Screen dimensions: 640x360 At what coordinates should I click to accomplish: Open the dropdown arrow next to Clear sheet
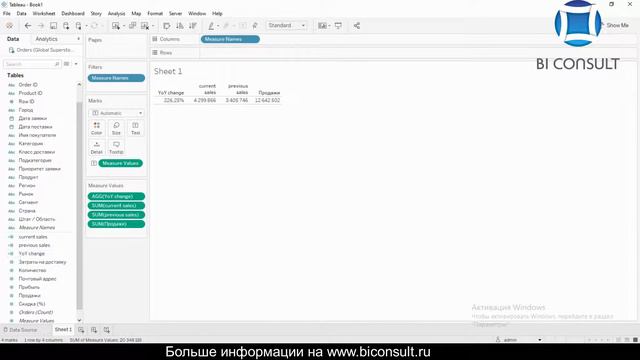(x=153, y=26)
